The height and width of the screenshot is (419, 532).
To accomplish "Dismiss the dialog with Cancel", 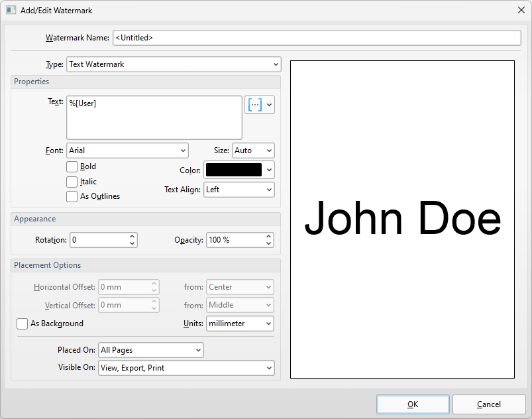I will [489, 404].
